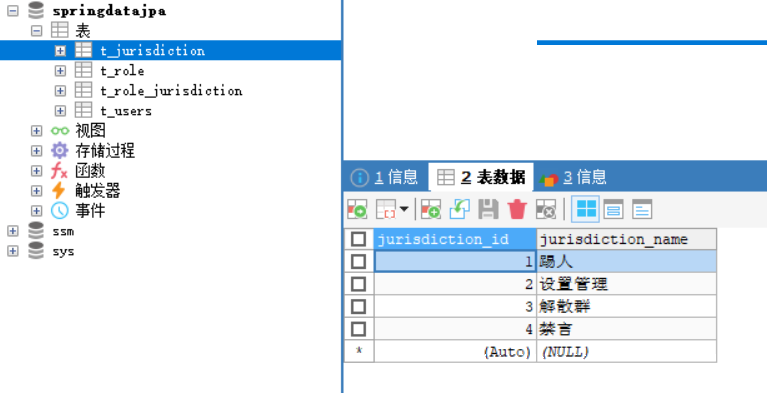Image resolution: width=767 pixels, height=393 pixels.
Task: Click the (Auto) cell in new row
Action: tap(455, 351)
